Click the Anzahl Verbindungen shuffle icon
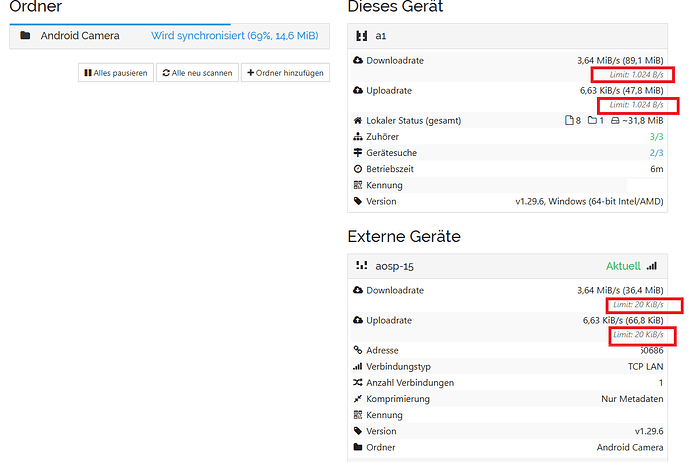The width and height of the screenshot is (689, 462). click(358, 382)
